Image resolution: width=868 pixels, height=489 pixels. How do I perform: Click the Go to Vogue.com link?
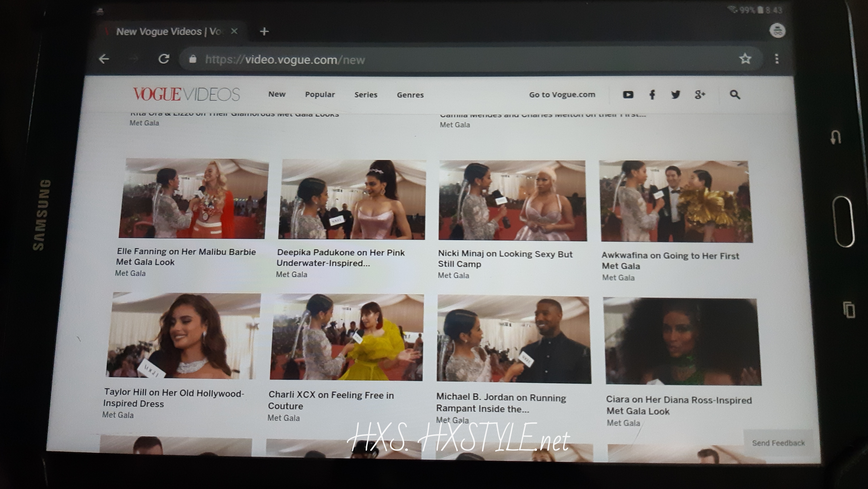pyautogui.click(x=562, y=95)
